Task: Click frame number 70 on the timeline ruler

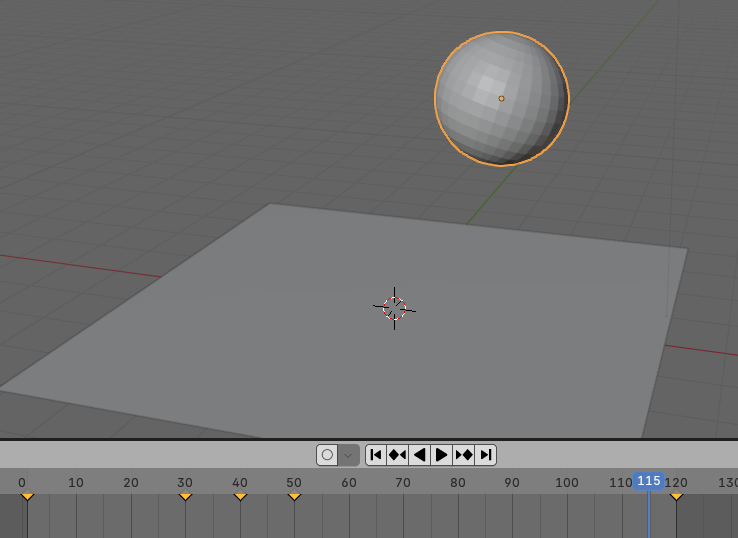Action: [x=403, y=482]
